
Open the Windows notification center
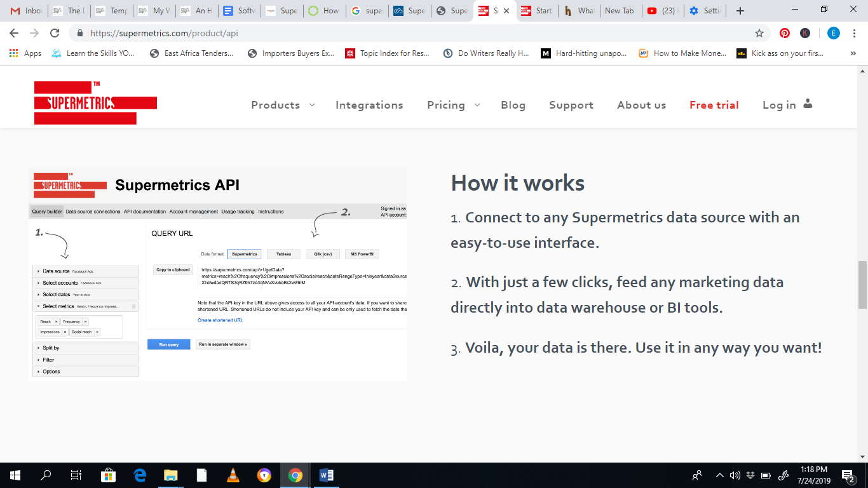pyautogui.click(x=848, y=475)
